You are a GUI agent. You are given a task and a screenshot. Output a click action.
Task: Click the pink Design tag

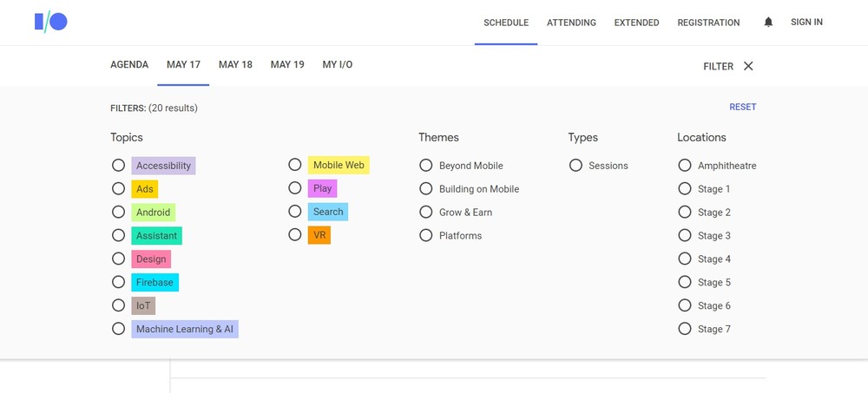click(x=151, y=259)
